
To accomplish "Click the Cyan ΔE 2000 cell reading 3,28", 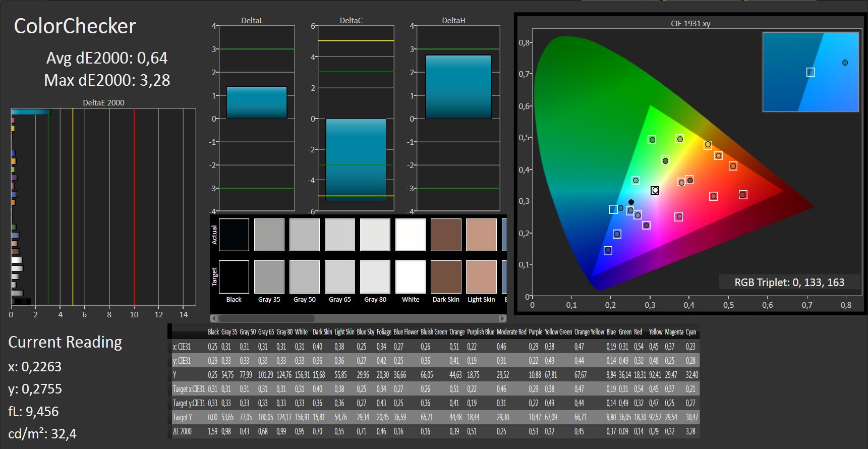I will (x=690, y=431).
